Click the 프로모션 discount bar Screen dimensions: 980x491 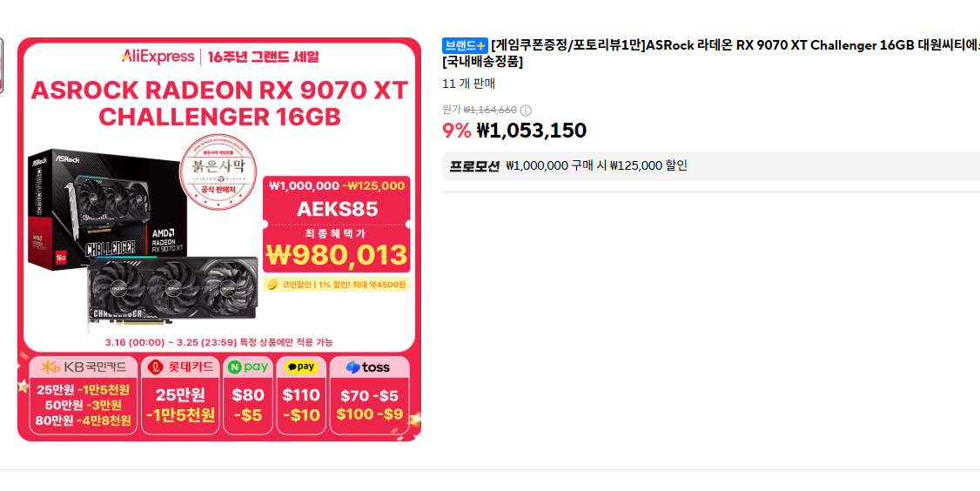tap(710, 165)
